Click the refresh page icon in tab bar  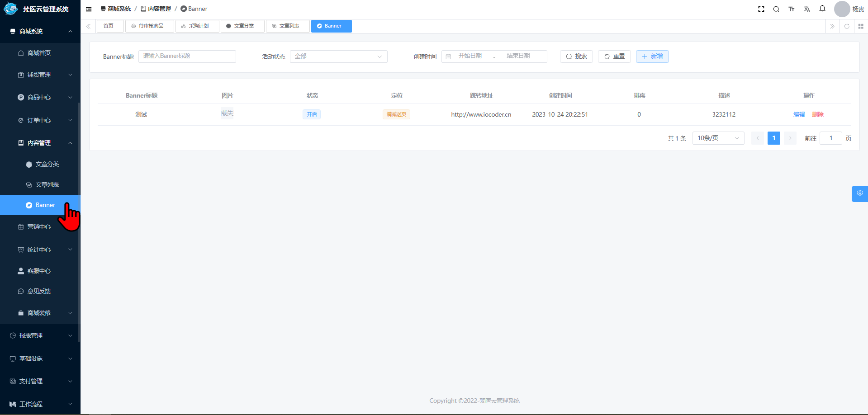(847, 26)
